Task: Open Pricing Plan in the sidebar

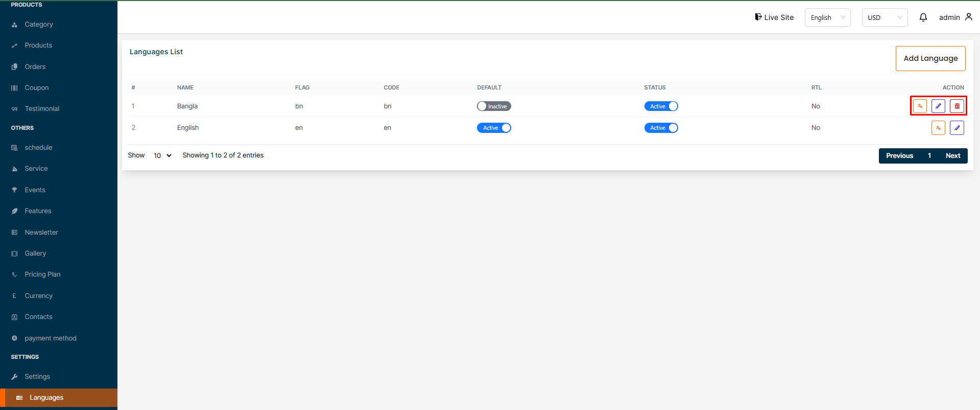Action: click(x=42, y=275)
